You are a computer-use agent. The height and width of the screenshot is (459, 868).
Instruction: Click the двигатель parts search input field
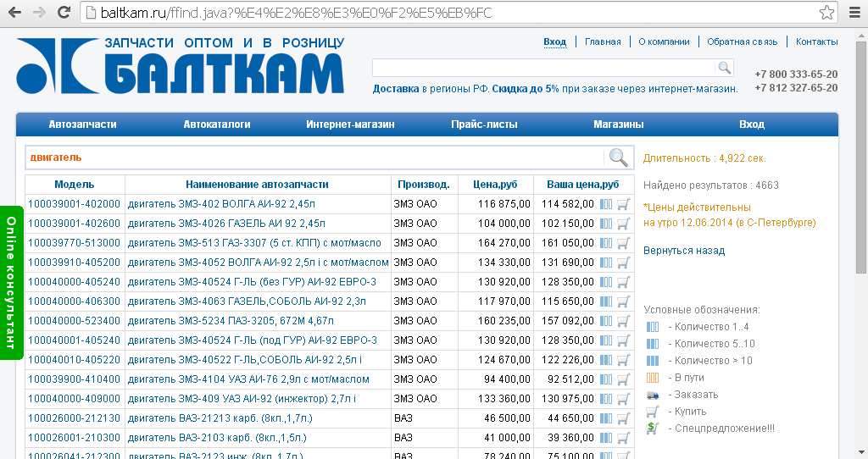point(314,158)
